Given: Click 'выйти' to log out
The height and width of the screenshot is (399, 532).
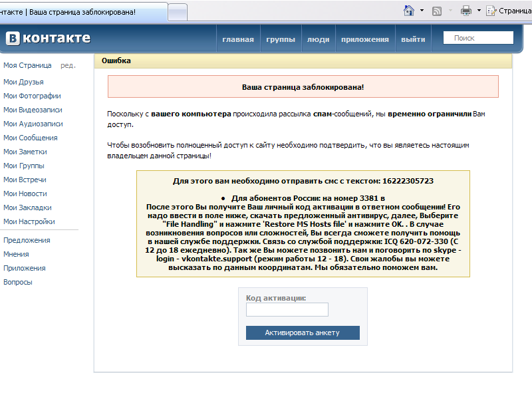Looking at the screenshot, I should tap(413, 39).
